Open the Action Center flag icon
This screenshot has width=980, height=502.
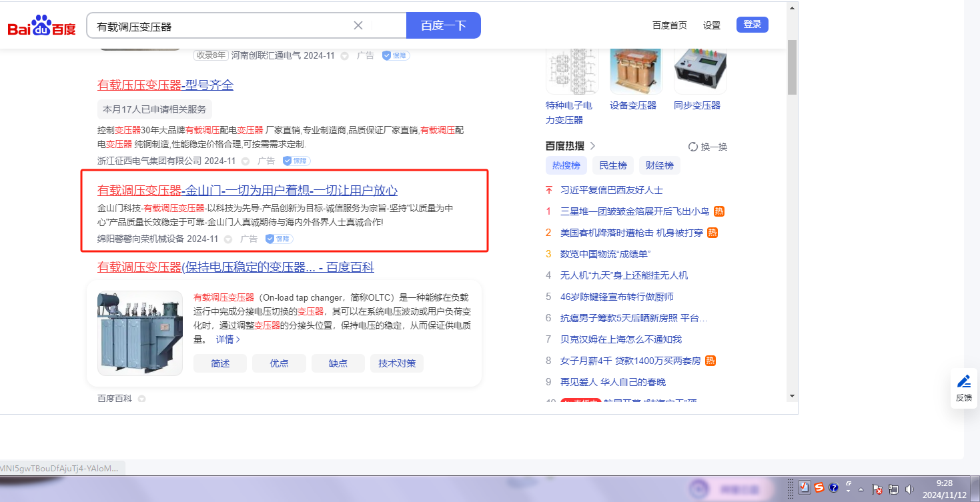pos(878,489)
